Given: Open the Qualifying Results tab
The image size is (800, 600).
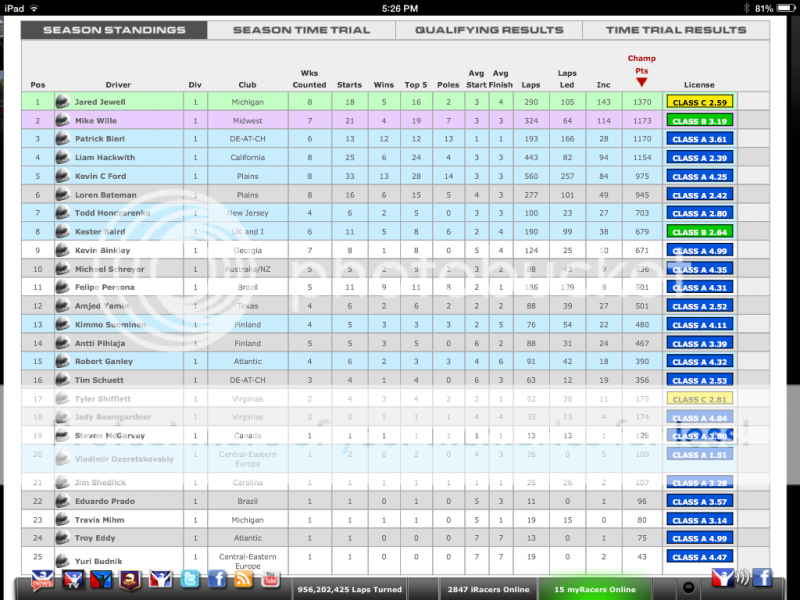Looking at the screenshot, I should pos(489,30).
